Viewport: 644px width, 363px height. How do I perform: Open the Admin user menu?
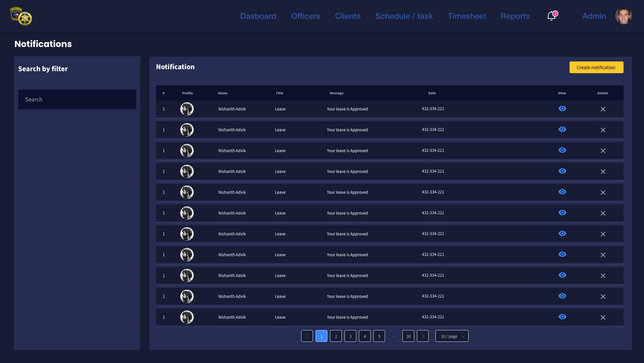click(x=594, y=16)
